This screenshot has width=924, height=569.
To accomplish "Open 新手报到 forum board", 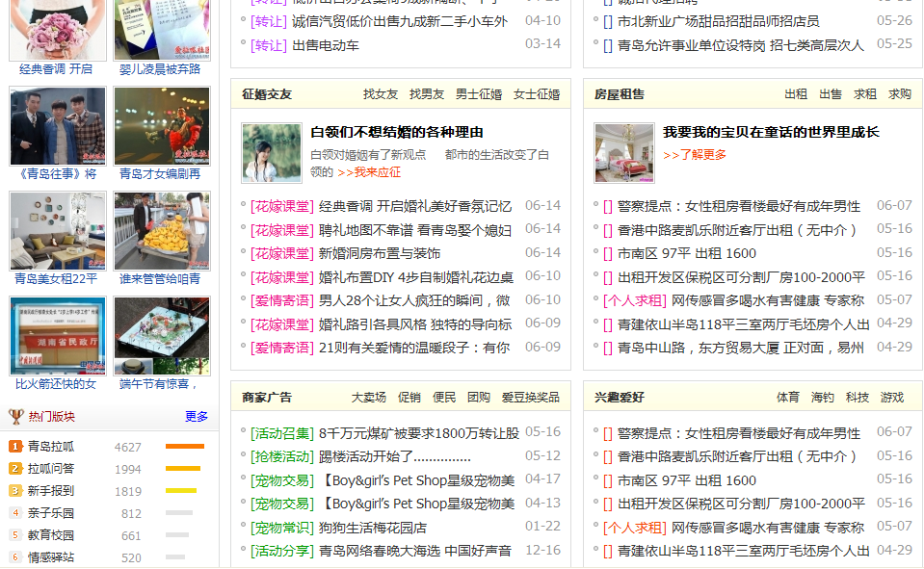I will (x=51, y=491).
